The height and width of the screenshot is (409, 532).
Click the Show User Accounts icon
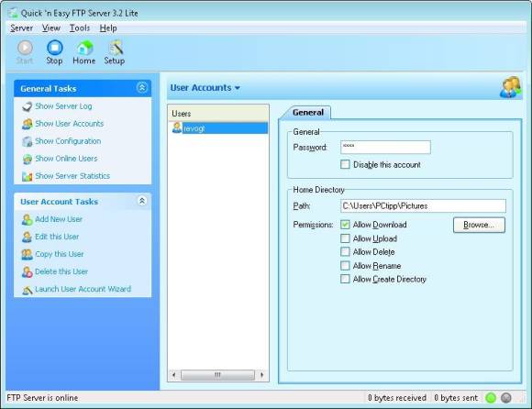(28, 124)
